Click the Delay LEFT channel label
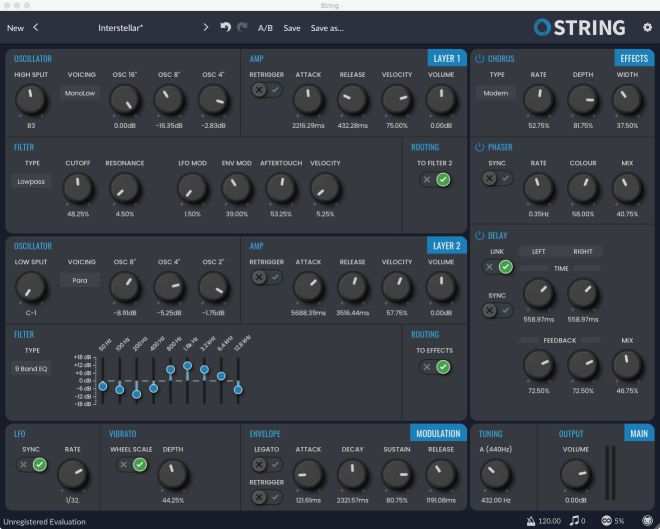Screen dimensions: 660x529 pos(538,252)
